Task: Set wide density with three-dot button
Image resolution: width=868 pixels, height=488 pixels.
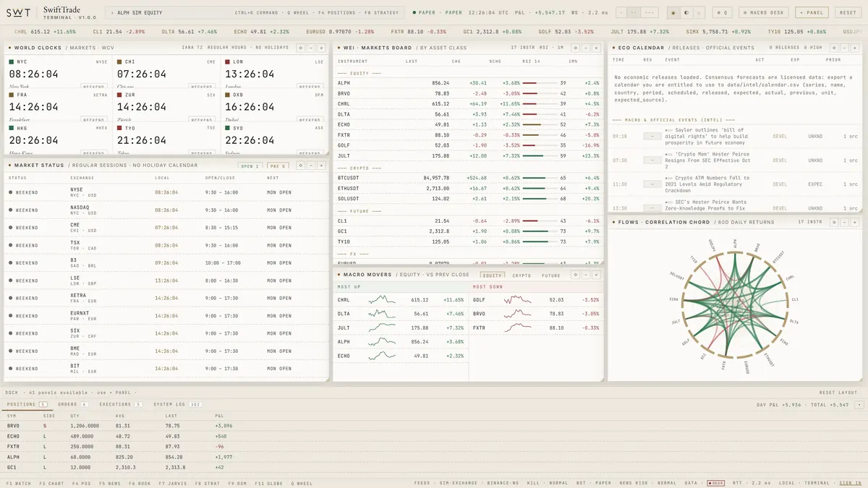Action: coord(650,12)
